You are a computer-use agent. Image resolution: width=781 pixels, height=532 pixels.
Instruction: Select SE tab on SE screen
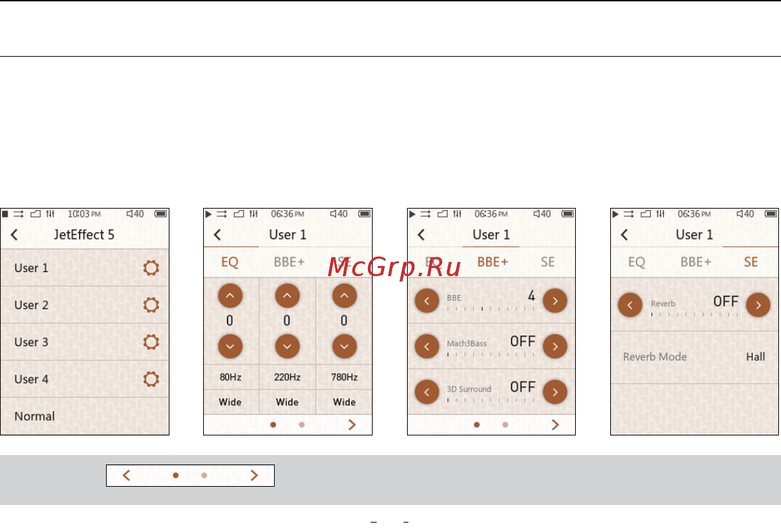pyautogui.click(x=751, y=262)
